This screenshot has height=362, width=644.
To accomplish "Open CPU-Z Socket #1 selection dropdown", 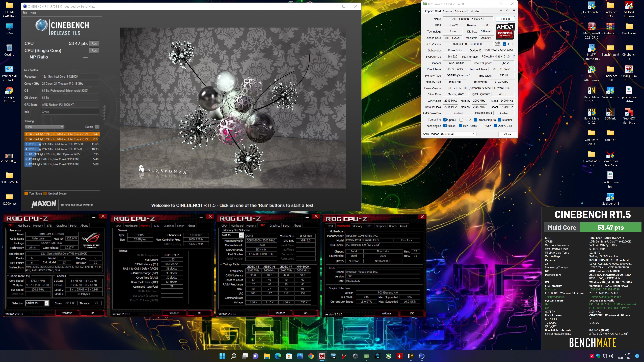I will (37, 303).
